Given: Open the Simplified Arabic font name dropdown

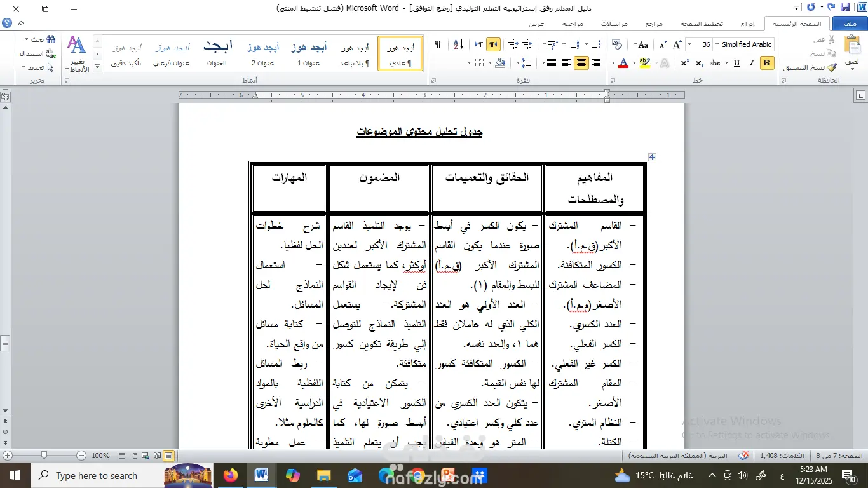Looking at the screenshot, I should (x=717, y=44).
